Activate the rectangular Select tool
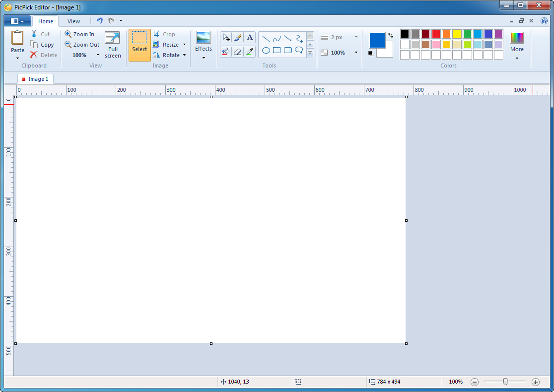The width and height of the screenshot is (554, 392). pos(139,45)
